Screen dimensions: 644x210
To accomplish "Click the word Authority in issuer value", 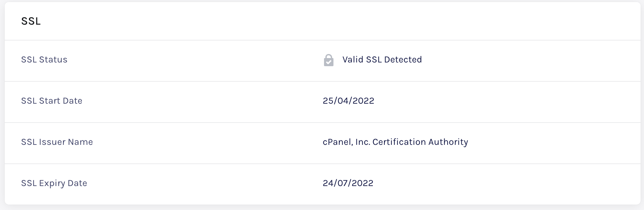I will pyautogui.click(x=448, y=142).
